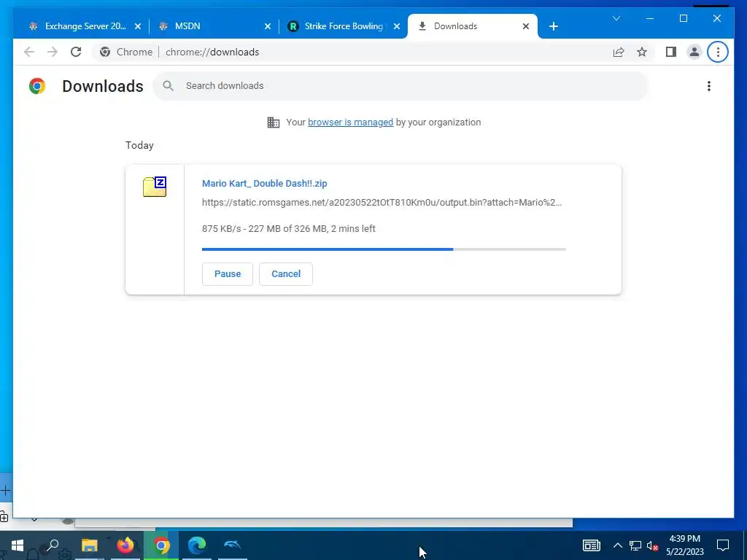Click the muted volume tray icon
The image size is (747, 560).
coord(652,545)
